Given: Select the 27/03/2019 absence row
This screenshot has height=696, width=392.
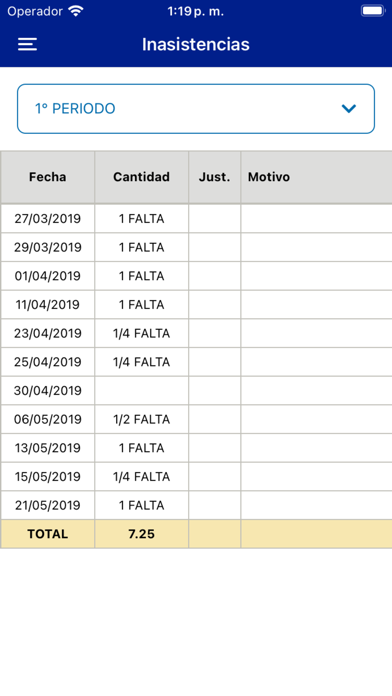Looking at the screenshot, I should (x=196, y=219).
